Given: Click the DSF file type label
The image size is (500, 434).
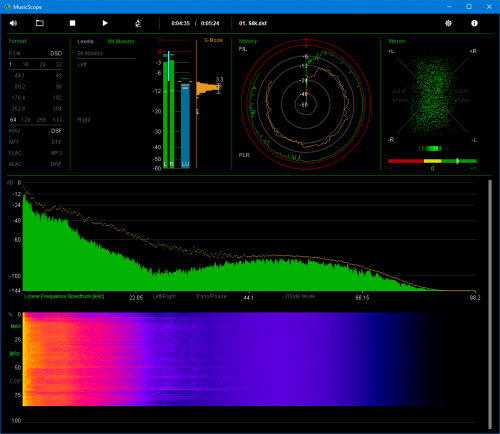Looking at the screenshot, I should tap(56, 131).
